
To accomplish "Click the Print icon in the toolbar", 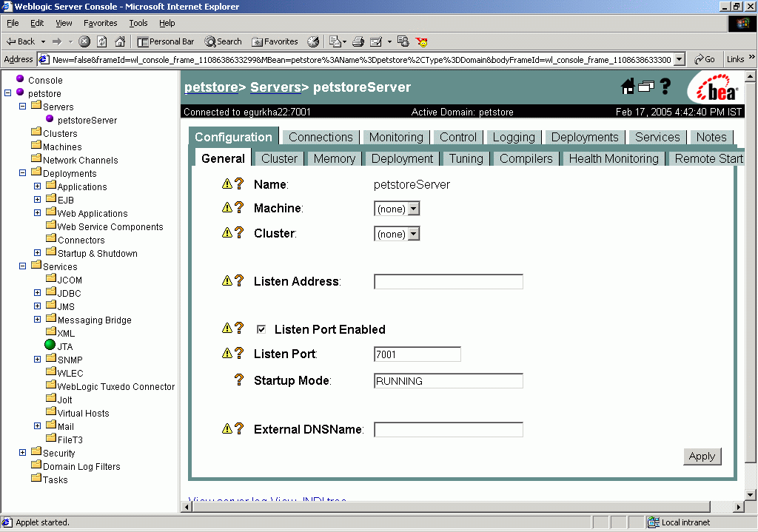I will 358,41.
